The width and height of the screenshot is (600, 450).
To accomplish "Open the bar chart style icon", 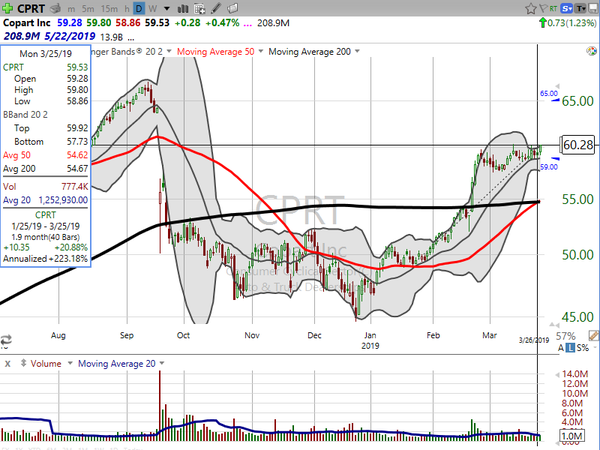I will pos(183,8).
